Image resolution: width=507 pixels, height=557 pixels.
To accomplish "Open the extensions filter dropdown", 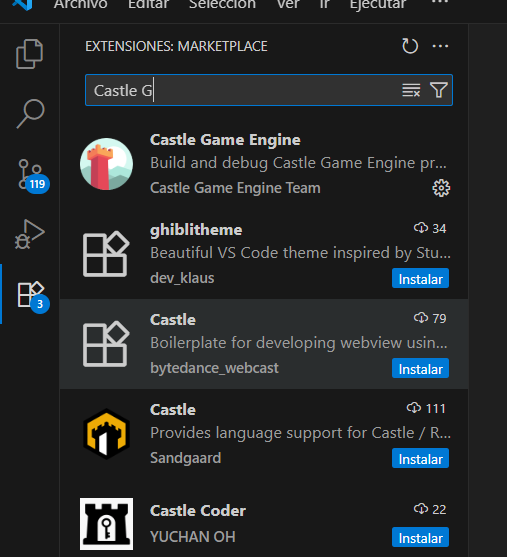I will tap(439, 90).
